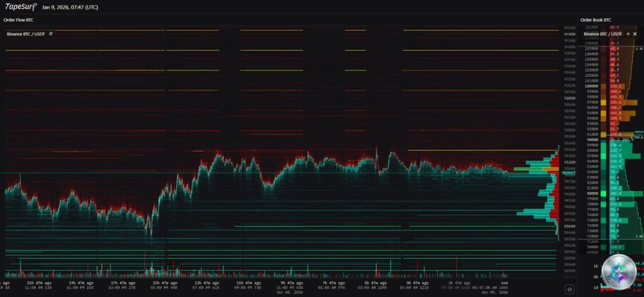Click the 100000 price level in order book
The height and width of the screenshot is (297, 644).
pyautogui.click(x=592, y=86)
